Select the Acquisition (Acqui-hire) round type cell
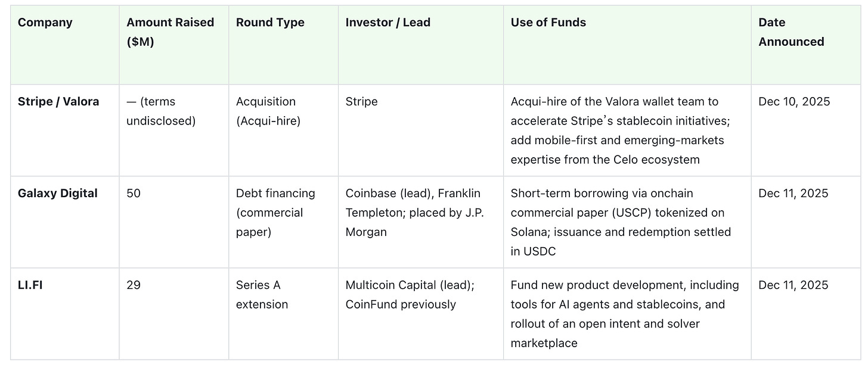The height and width of the screenshot is (365, 868). tap(268, 111)
